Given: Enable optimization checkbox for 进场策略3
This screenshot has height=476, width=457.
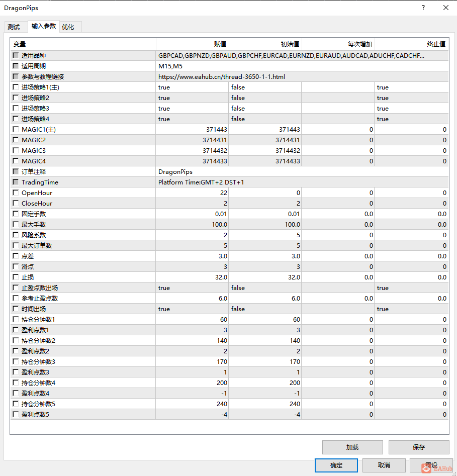Looking at the screenshot, I should 16,108.
